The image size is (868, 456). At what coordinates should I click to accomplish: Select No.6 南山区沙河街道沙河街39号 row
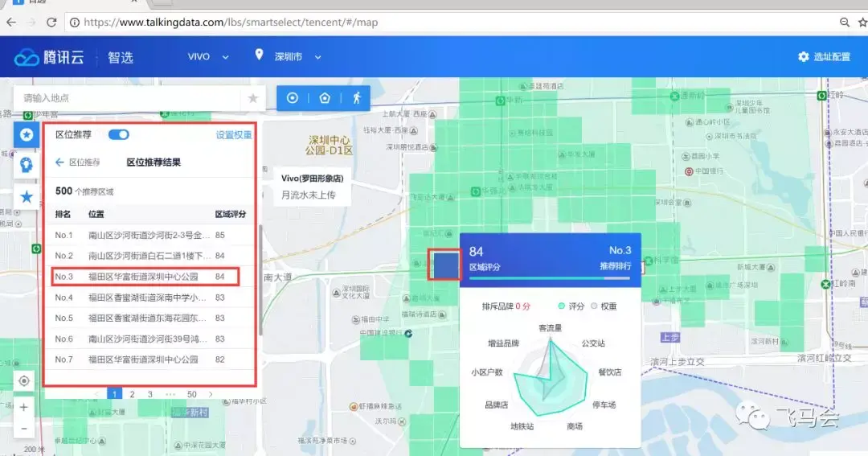tap(149, 339)
